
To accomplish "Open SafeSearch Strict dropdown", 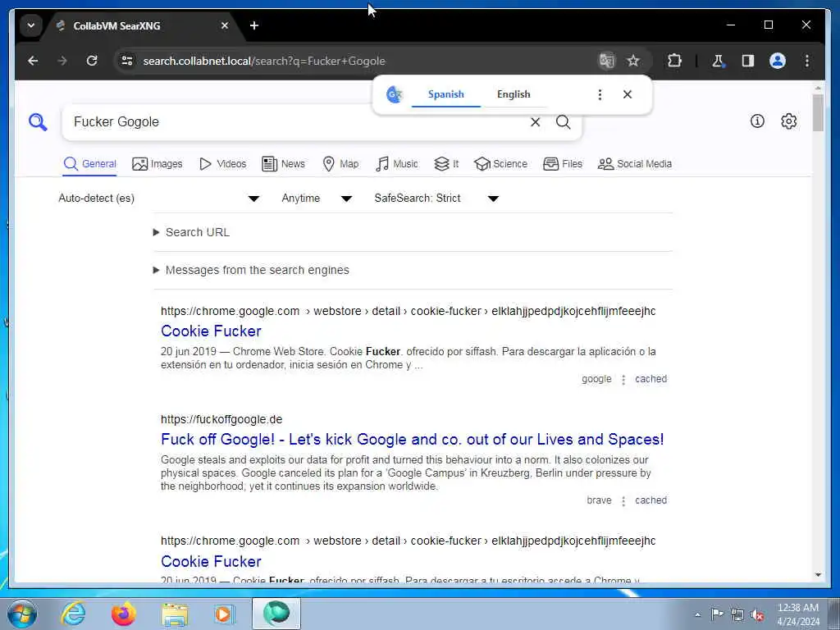I will (x=436, y=199).
